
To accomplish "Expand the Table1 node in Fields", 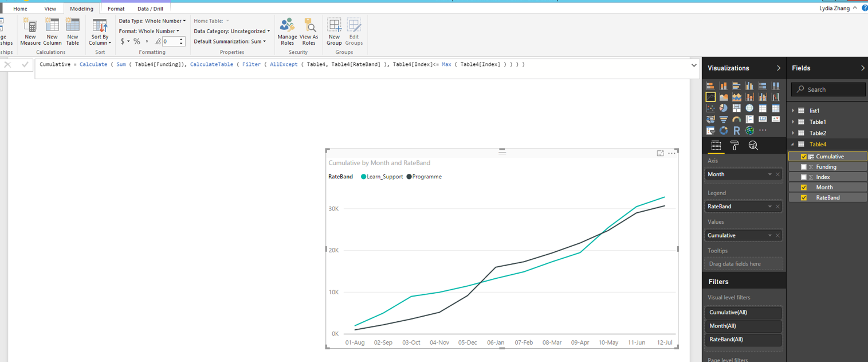I will (x=793, y=122).
